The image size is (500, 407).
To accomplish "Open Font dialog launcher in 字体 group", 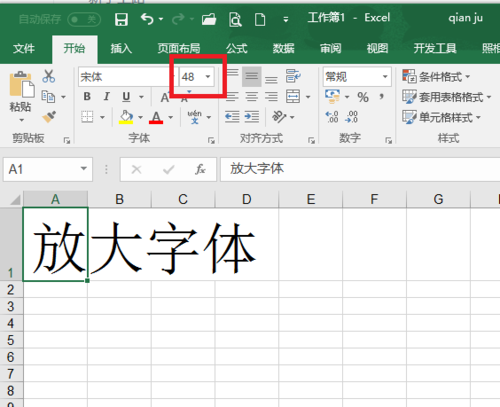I will point(211,140).
